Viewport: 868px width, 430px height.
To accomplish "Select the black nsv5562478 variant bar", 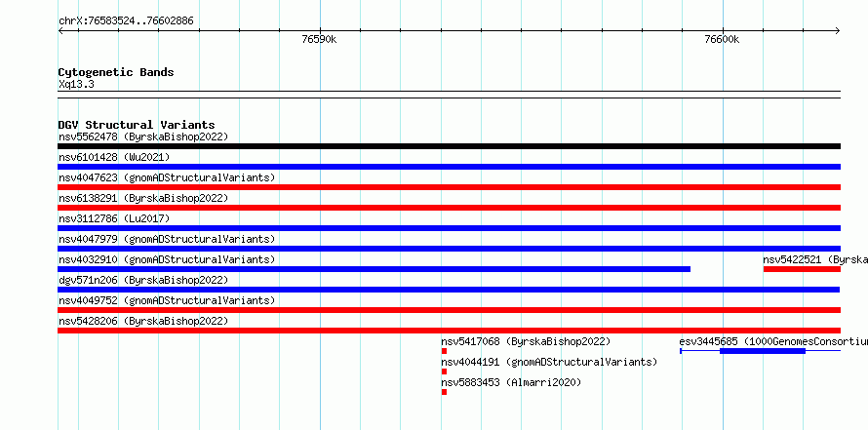I will point(449,146).
